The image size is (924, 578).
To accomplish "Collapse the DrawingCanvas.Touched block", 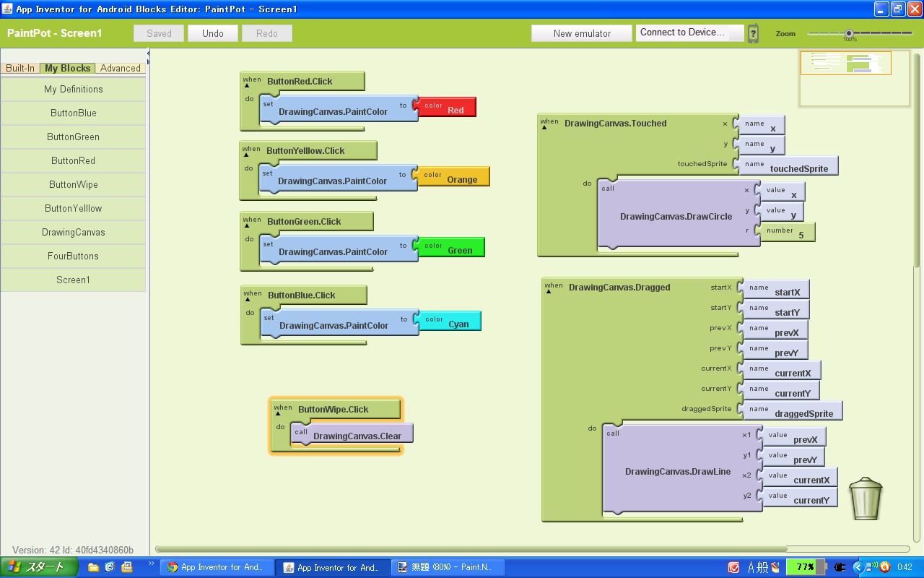I will tap(544, 126).
